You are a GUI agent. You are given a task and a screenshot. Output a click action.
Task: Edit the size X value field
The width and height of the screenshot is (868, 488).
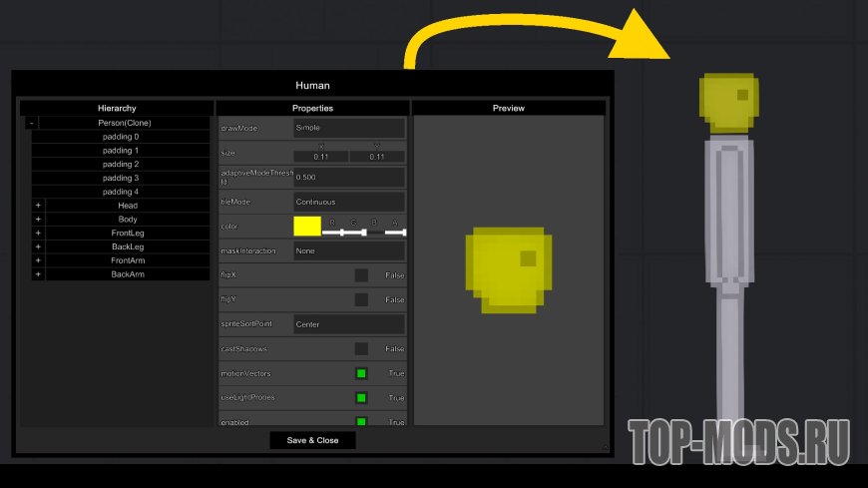321,157
